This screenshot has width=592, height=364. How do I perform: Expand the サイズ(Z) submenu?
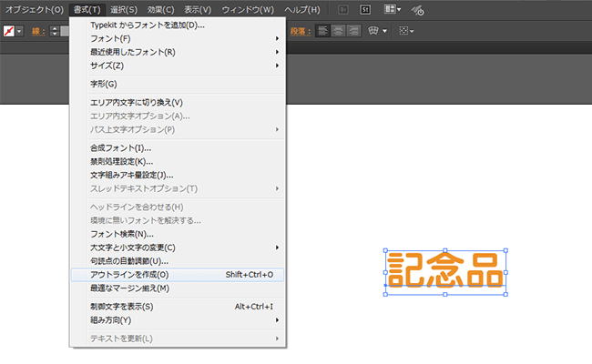[x=178, y=66]
